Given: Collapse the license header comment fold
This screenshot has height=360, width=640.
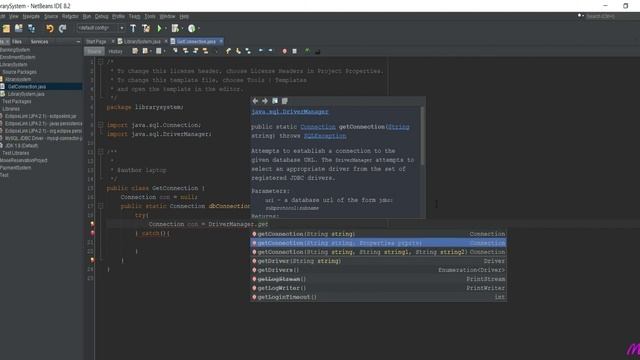Looking at the screenshot, I should click(100, 62).
